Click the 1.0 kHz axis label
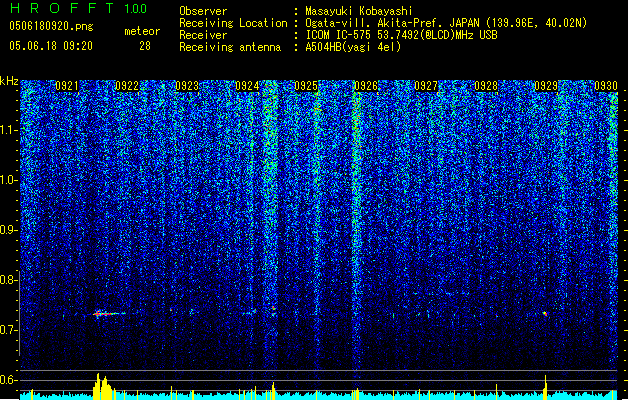The height and width of the screenshot is (400, 629). 9,180
